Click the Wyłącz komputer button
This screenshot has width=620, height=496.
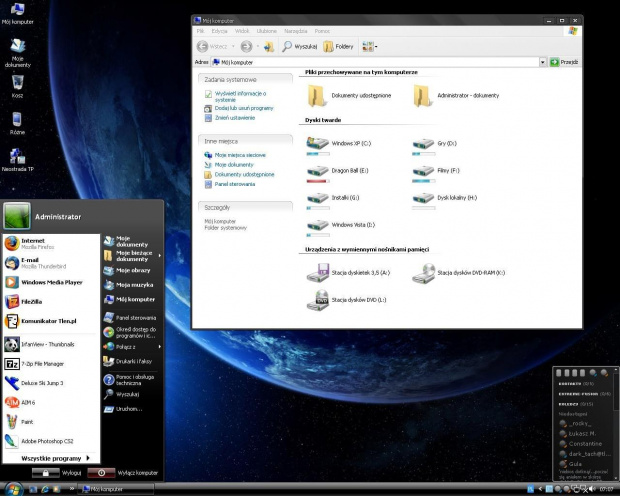[122, 473]
